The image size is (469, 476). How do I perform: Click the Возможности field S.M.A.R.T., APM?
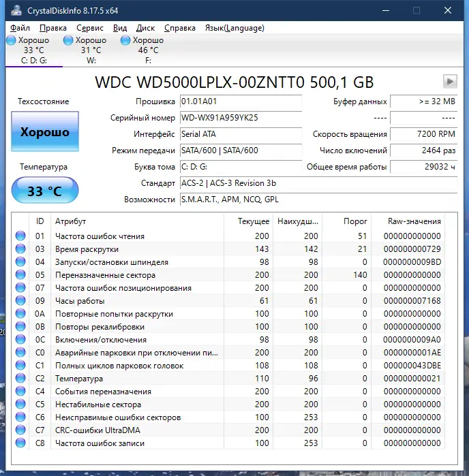click(x=318, y=200)
